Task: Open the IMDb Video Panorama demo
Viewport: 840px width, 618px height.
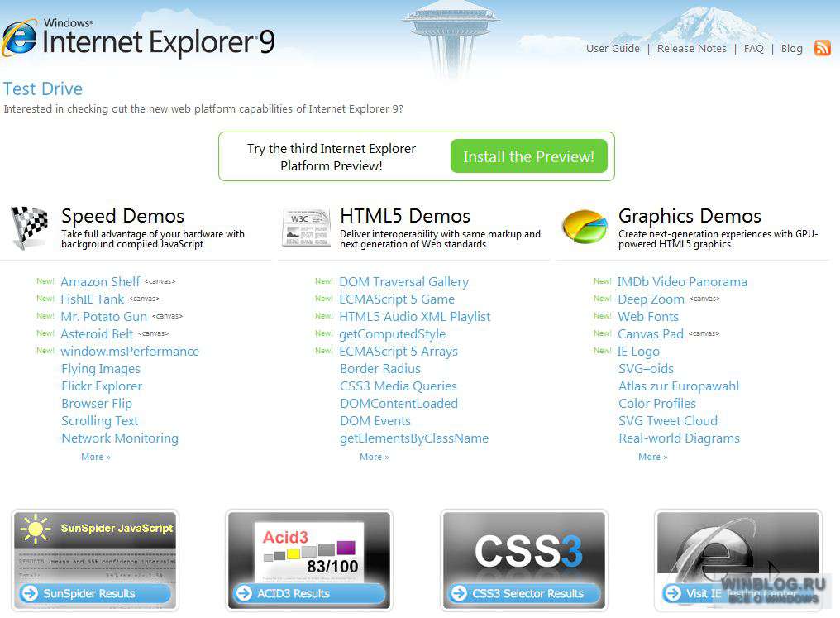Action: point(682,281)
